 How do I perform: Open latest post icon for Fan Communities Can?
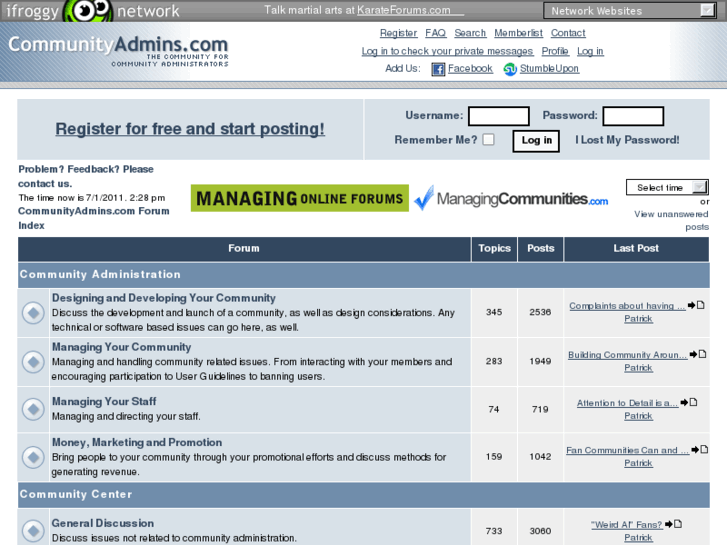coord(700,449)
